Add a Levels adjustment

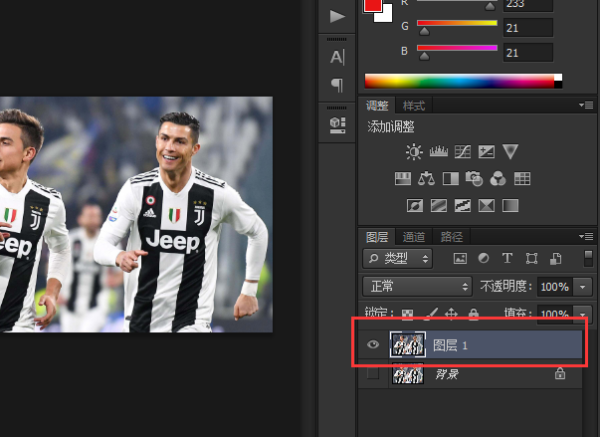click(438, 152)
